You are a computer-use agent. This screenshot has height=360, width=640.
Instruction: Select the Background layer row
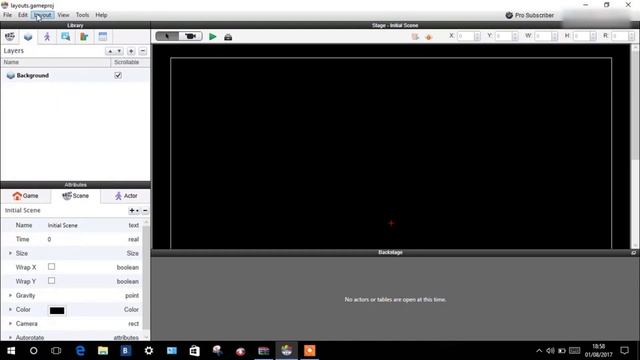(75, 76)
